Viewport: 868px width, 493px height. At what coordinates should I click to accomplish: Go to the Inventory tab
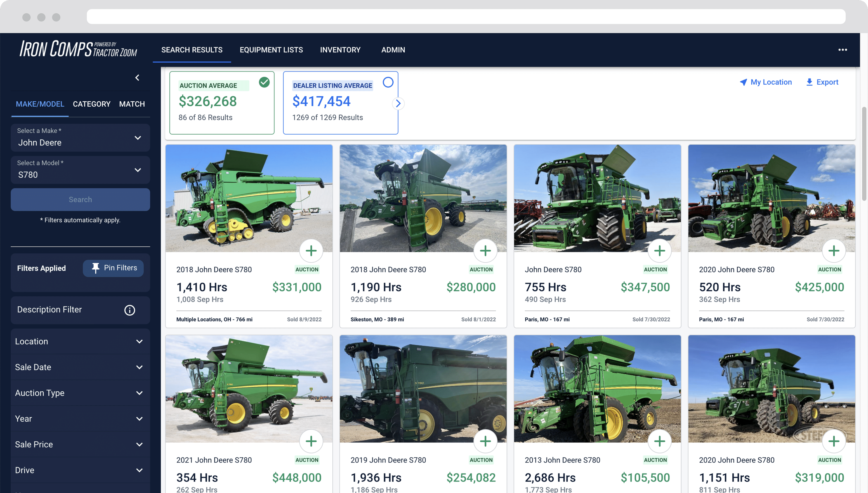click(340, 50)
